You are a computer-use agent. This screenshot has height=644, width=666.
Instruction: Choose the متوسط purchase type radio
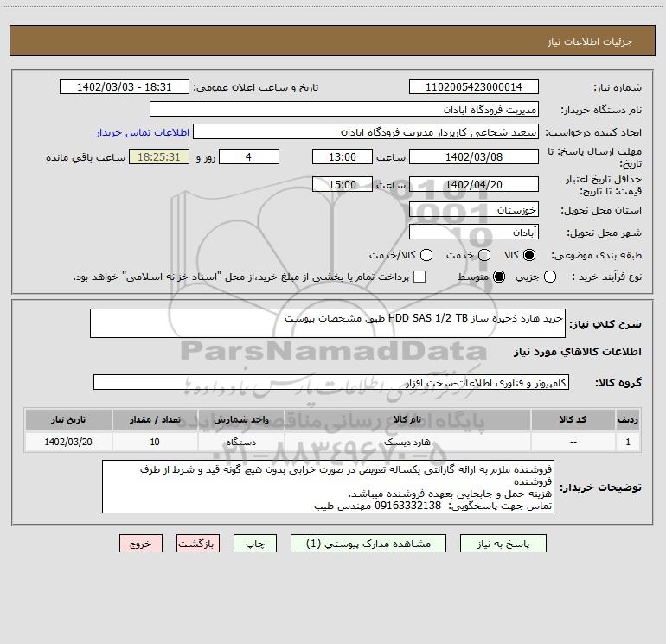pyautogui.click(x=499, y=277)
